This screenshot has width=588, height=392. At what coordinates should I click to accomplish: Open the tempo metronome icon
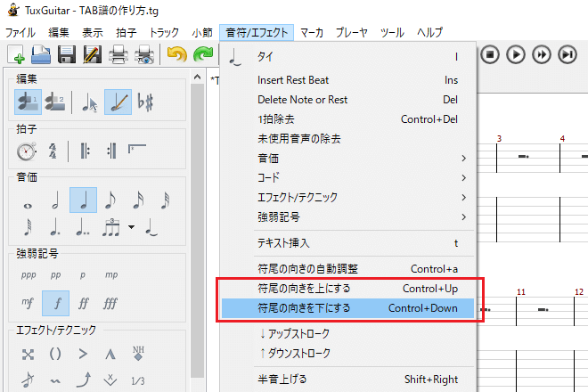(x=27, y=151)
